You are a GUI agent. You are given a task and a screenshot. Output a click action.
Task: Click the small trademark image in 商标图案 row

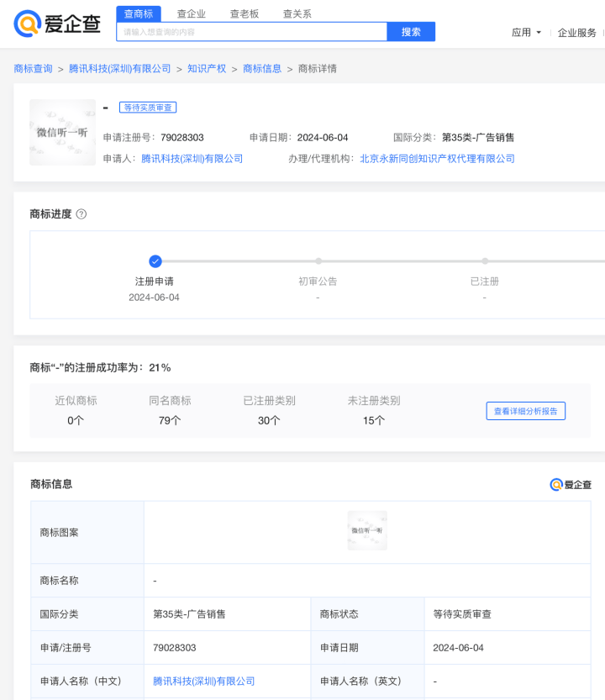[x=367, y=530]
